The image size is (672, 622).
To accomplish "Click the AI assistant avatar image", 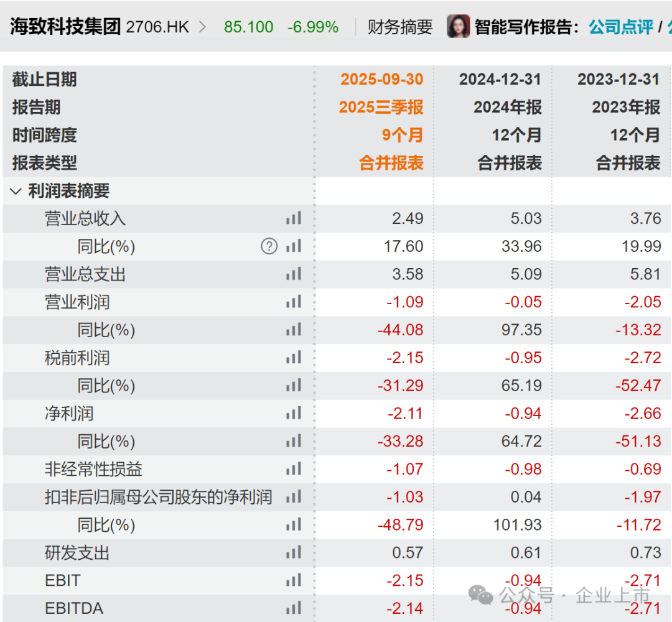I will tap(458, 27).
